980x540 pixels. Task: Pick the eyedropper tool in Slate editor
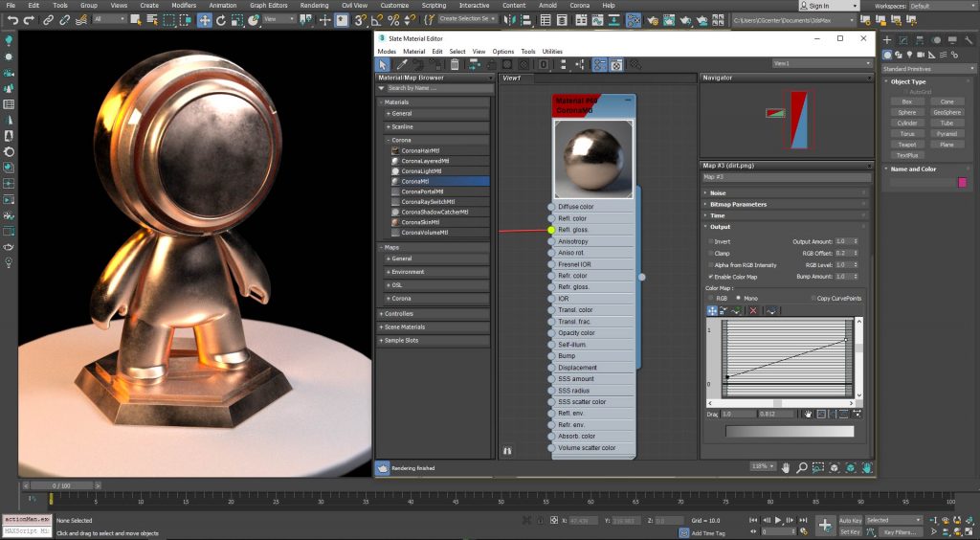(403, 64)
